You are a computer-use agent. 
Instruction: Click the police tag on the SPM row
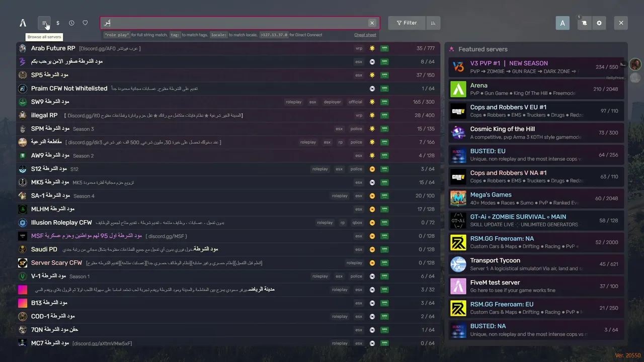[x=356, y=129]
